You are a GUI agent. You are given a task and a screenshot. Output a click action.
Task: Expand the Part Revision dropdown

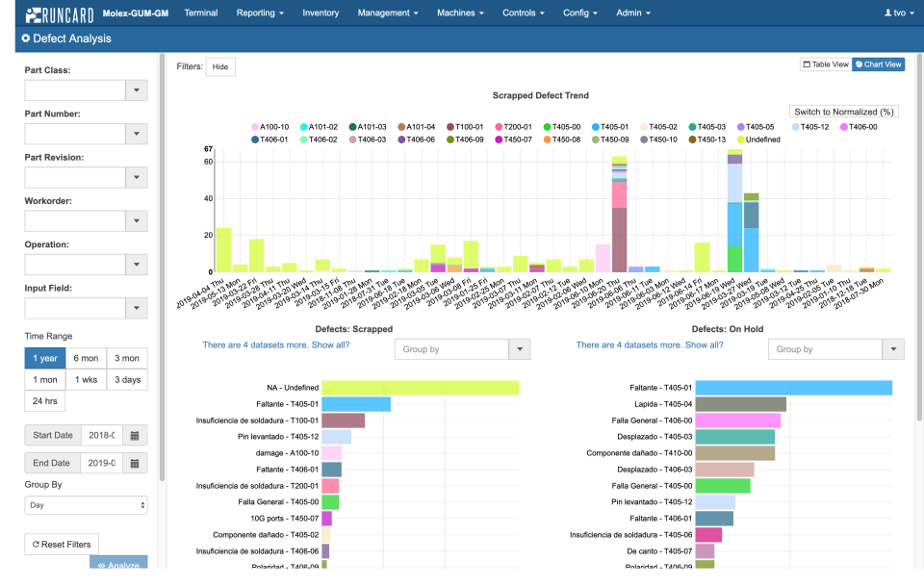coord(137,177)
